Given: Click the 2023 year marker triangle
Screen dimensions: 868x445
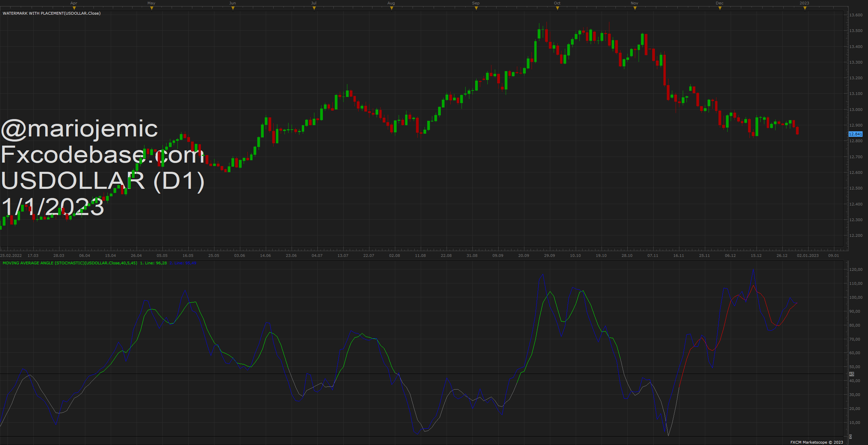Looking at the screenshot, I should coord(805,8).
